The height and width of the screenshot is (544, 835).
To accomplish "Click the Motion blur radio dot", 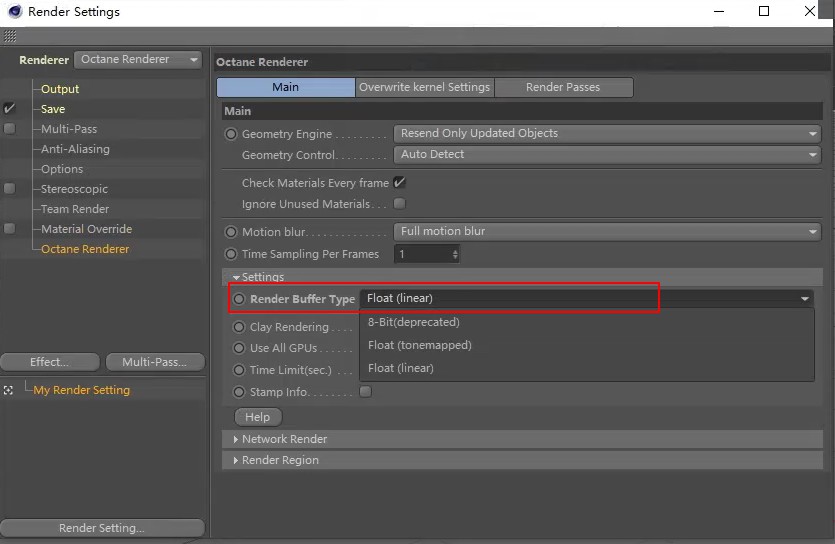I will (231, 232).
